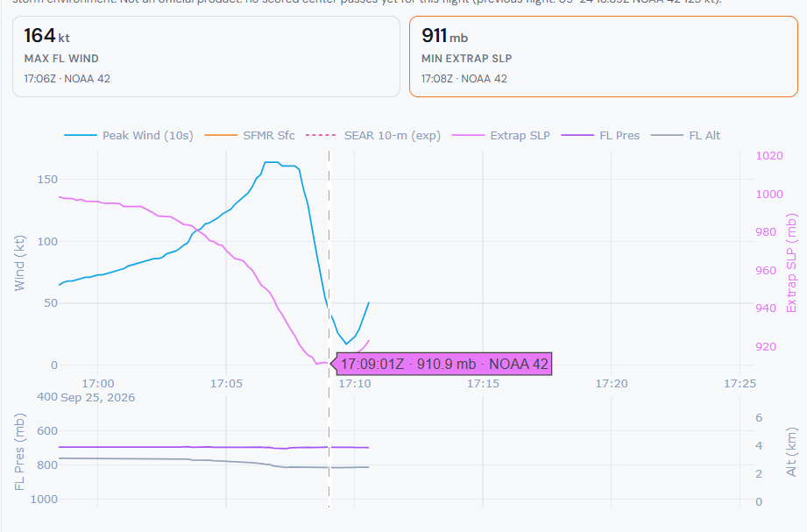
Task: Click the Wind (kt) axis title
Action: 19,263
